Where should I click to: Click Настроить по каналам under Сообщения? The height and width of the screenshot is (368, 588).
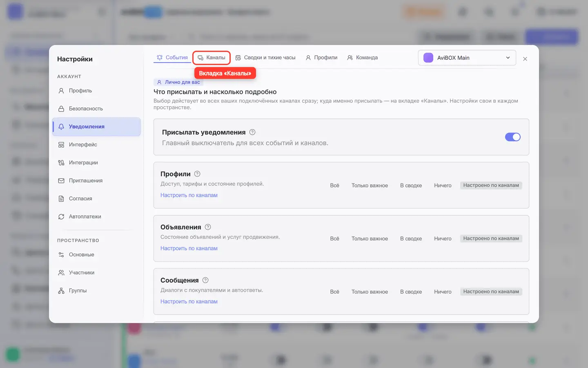pyautogui.click(x=189, y=301)
